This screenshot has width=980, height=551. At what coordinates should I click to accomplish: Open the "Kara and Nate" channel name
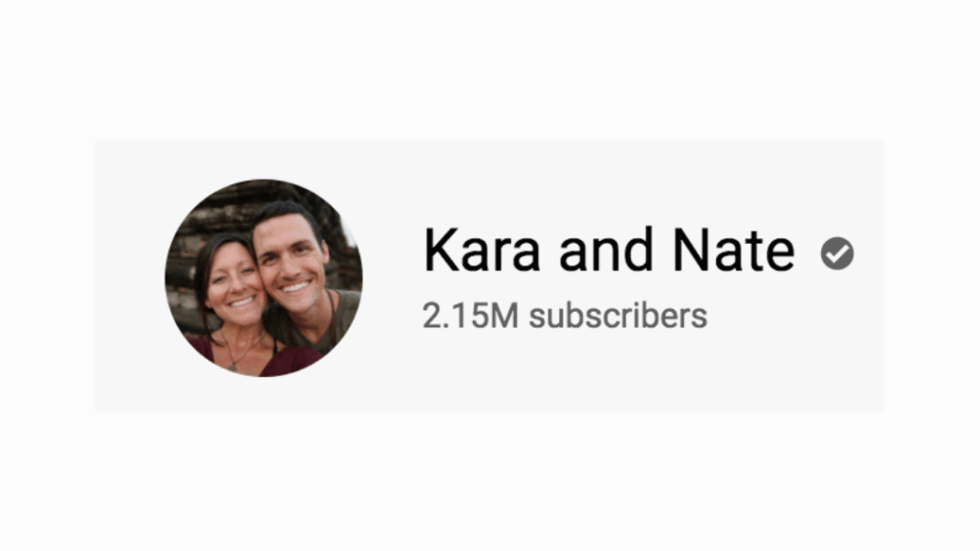point(609,251)
